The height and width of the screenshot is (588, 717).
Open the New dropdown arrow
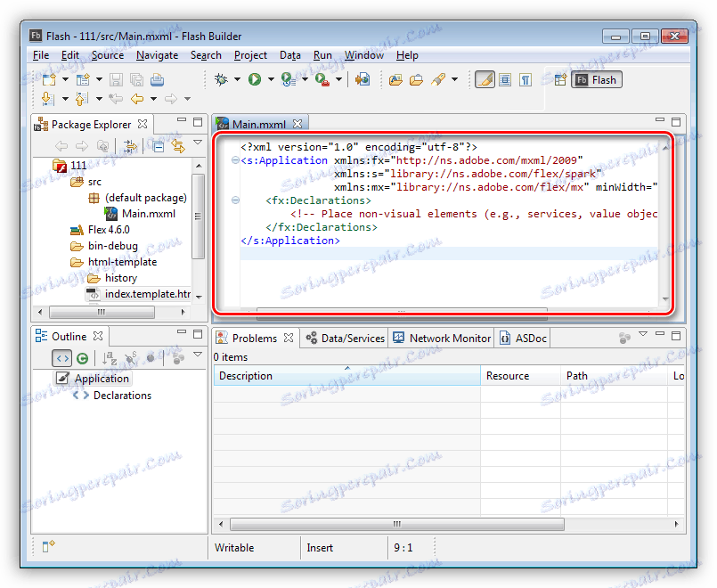[x=65, y=79]
